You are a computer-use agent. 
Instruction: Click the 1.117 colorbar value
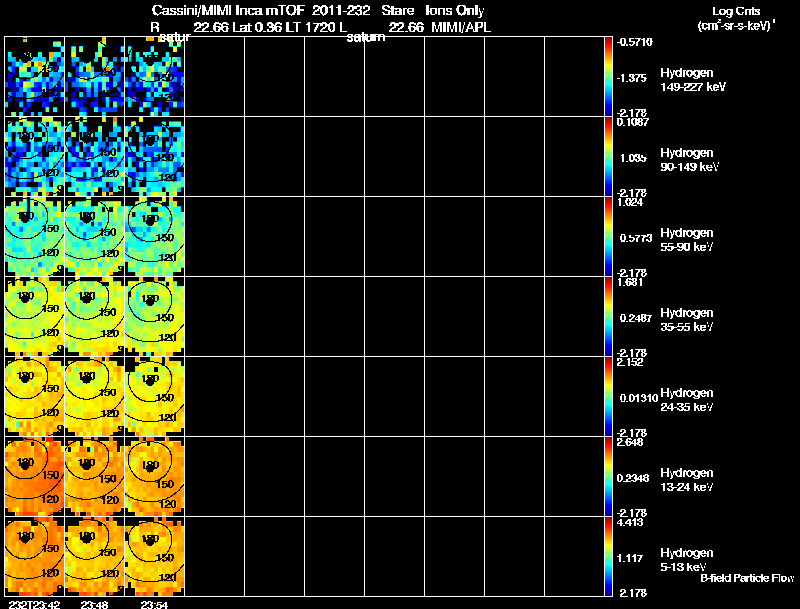(629, 559)
